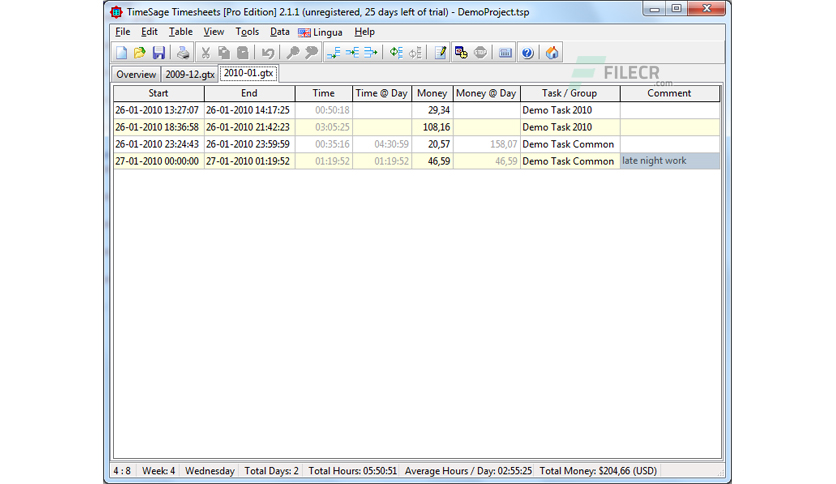Click Average Hours / Day status entry
This screenshot has height=484, width=836.
coord(468,471)
